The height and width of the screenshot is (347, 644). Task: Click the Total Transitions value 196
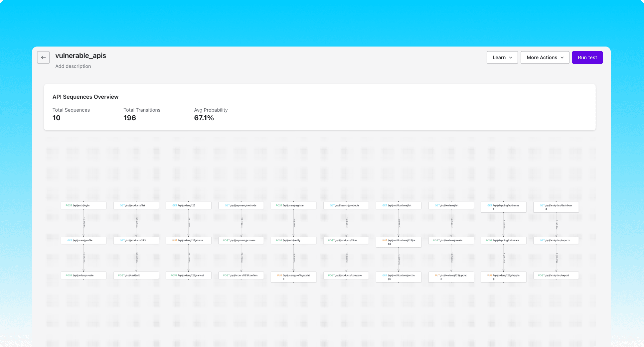click(130, 118)
